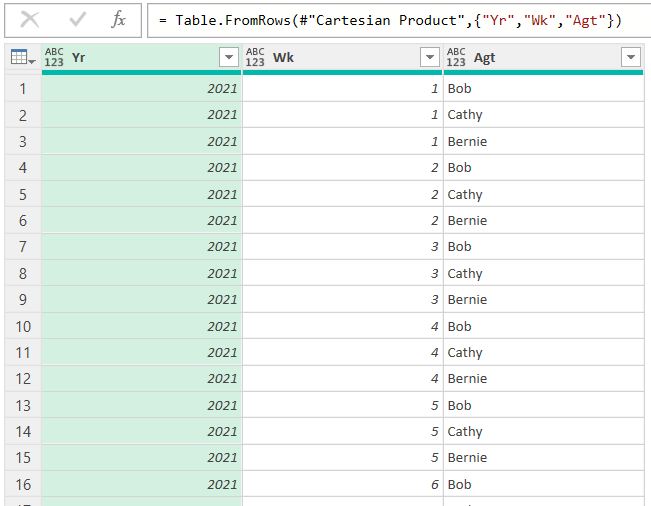Select row number 11
The width and height of the screenshot is (651, 506).
point(23,352)
